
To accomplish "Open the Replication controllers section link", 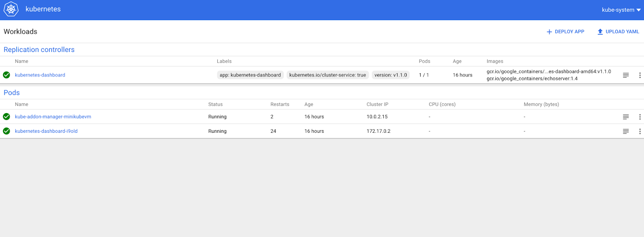I will click(39, 49).
